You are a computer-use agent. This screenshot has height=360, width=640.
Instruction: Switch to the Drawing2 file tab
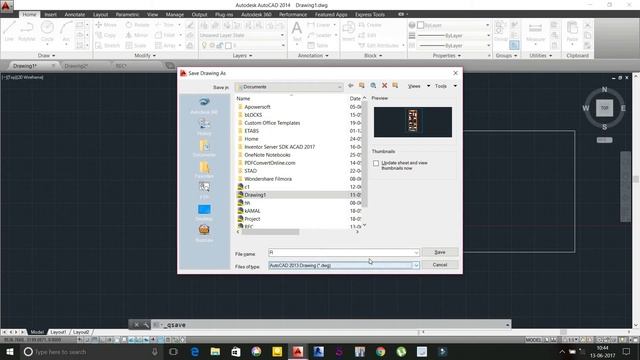(x=76, y=66)
